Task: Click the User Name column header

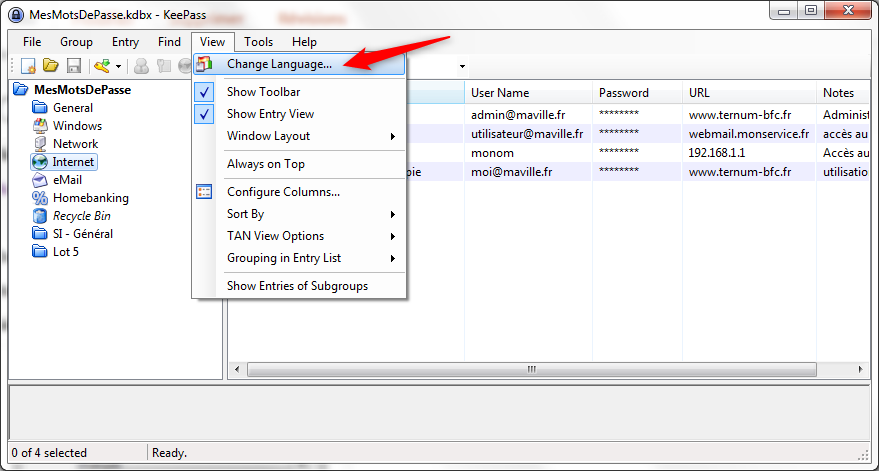Action: click(500, 93)
